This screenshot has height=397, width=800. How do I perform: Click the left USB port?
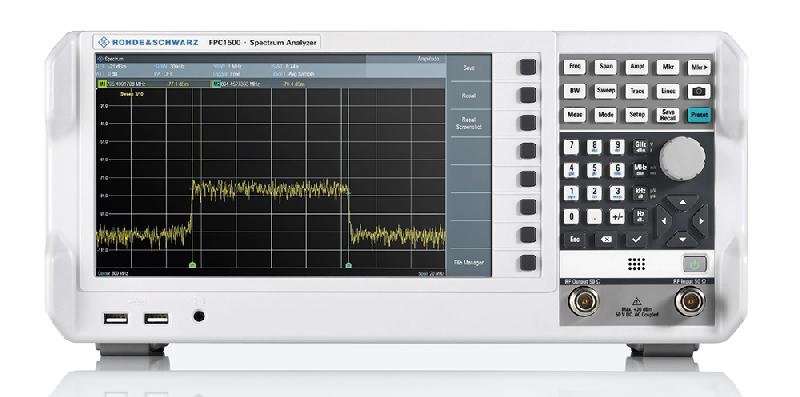pos(116,319)
